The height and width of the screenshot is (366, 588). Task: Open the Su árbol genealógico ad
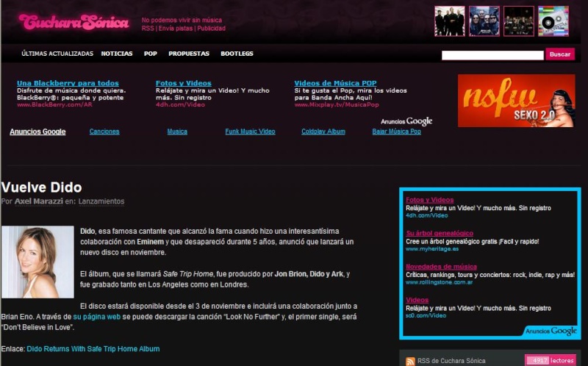[x=440, y=233]
